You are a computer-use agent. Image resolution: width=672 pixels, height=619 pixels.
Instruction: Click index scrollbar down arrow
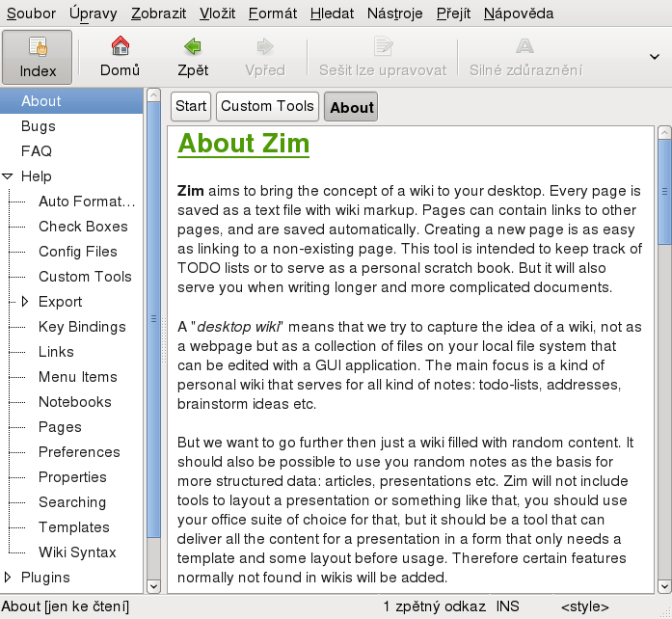pos(153,586)
